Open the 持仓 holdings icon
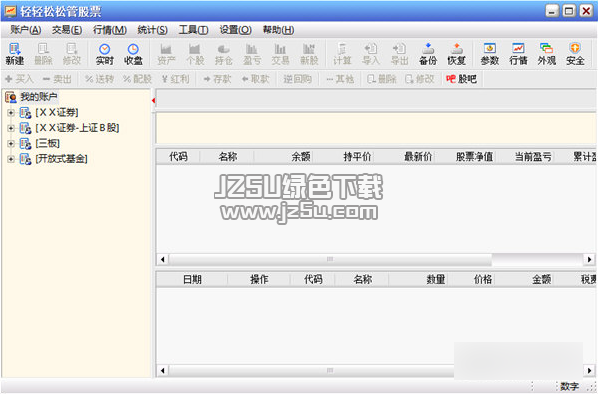This screenshot has width=598, height=394. tap(223, 54)
